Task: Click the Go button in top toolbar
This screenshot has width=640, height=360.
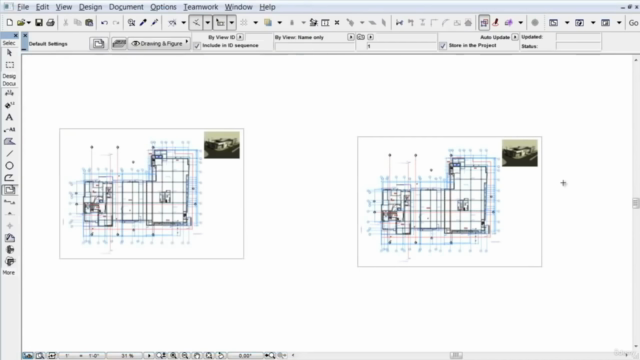Action: (x=633, y=23)
